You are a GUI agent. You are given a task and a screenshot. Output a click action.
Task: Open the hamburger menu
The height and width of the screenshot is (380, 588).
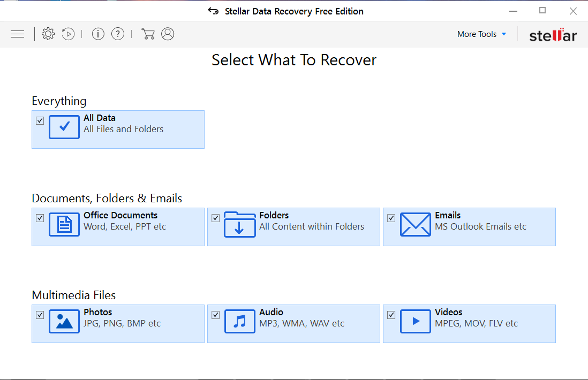tap(17, 34)
